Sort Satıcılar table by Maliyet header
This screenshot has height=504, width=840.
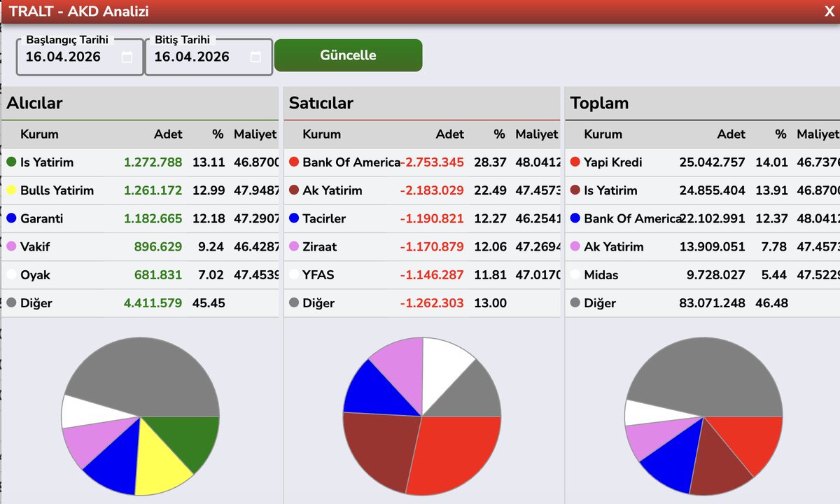point(537,134)
